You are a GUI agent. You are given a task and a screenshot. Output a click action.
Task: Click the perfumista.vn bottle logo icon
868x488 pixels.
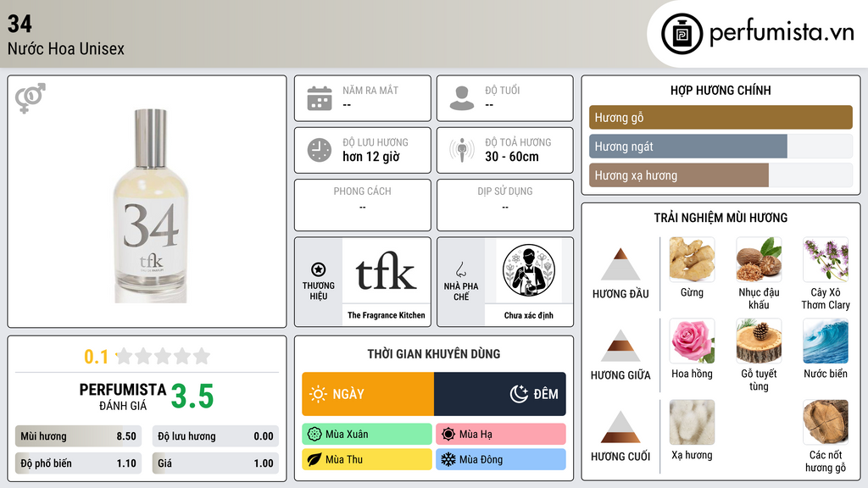pyautogui.click(x=682, y=34)
